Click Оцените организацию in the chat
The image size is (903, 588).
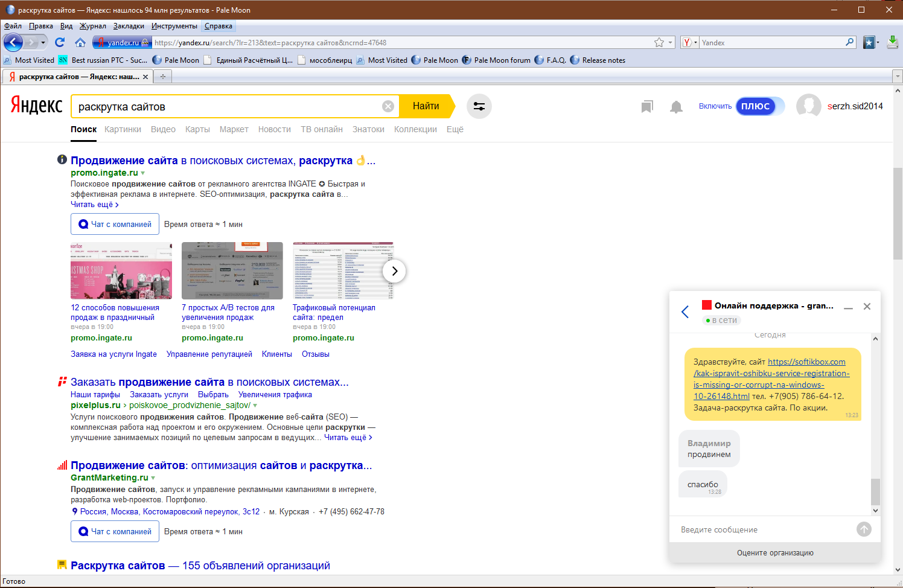[x=775, y=553]
